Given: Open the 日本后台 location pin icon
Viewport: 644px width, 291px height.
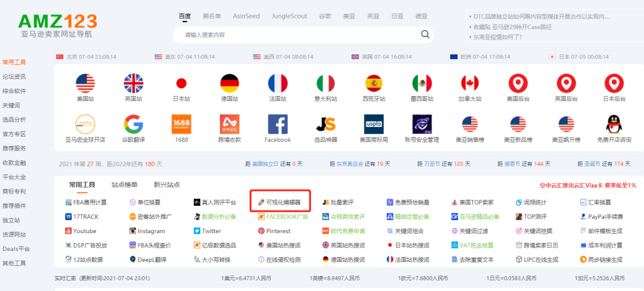Looking at the screenshot, I should point(614,83).
